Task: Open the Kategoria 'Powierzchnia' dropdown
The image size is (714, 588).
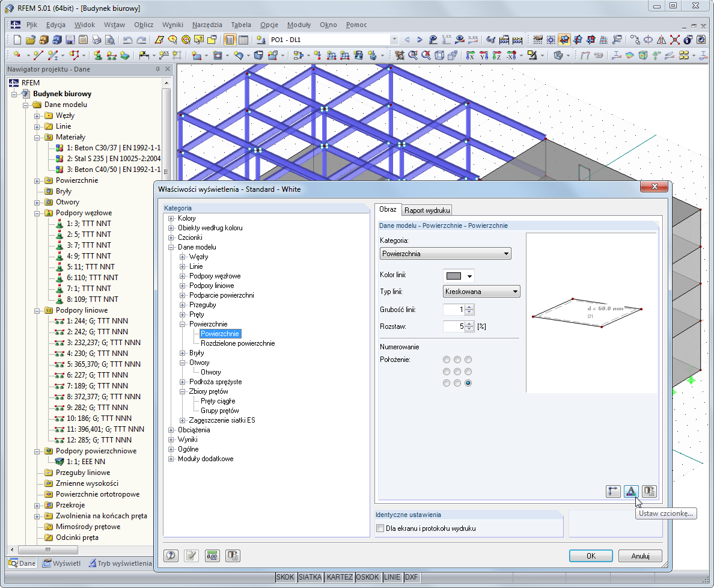Action: [445, 254]
